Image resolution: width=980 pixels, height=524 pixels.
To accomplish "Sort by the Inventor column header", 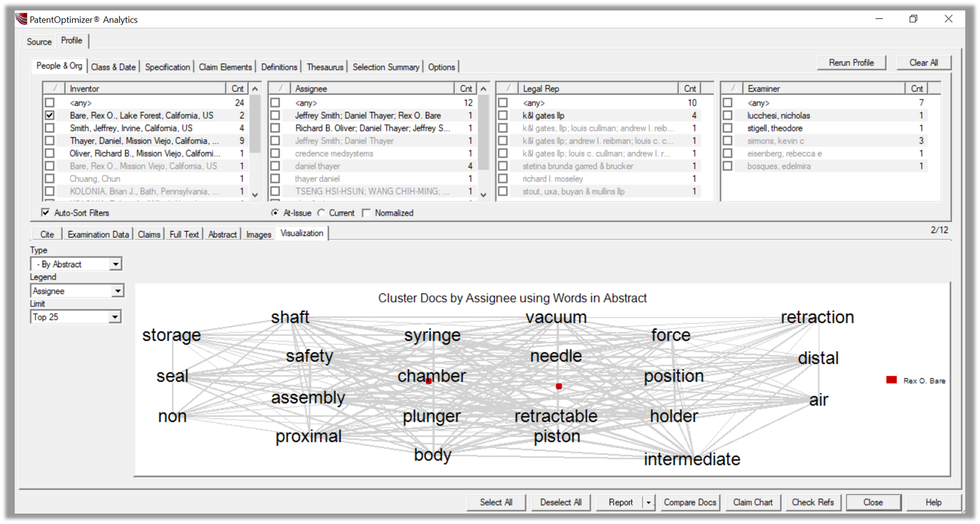I will 145,89.
